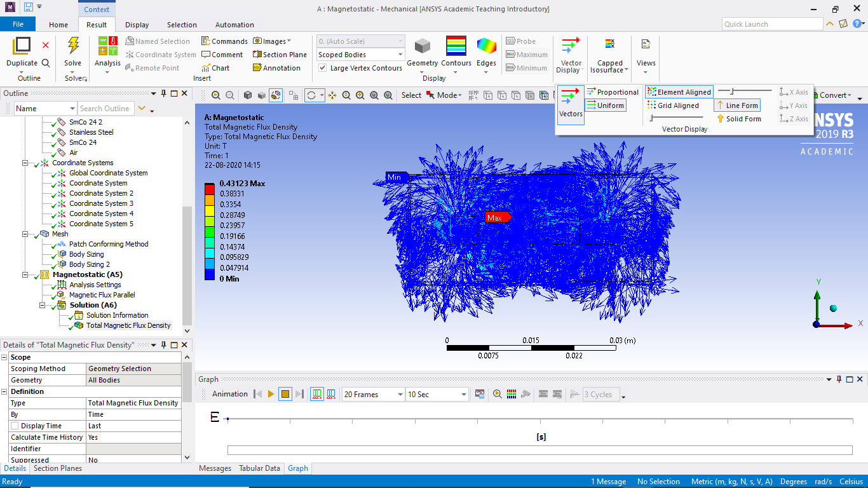Screen dimensions: 868x488
Task: Collapse the Coordinate Systems tree node
Action: (26, 163)
